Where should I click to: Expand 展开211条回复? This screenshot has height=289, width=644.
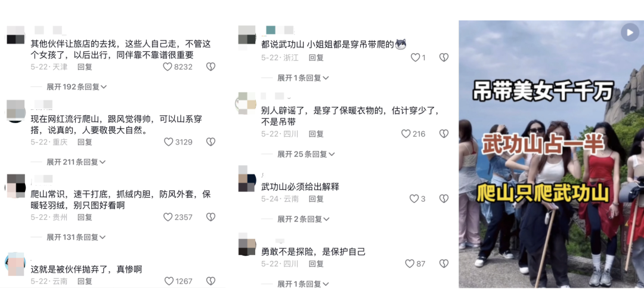[x=76, y=162]
